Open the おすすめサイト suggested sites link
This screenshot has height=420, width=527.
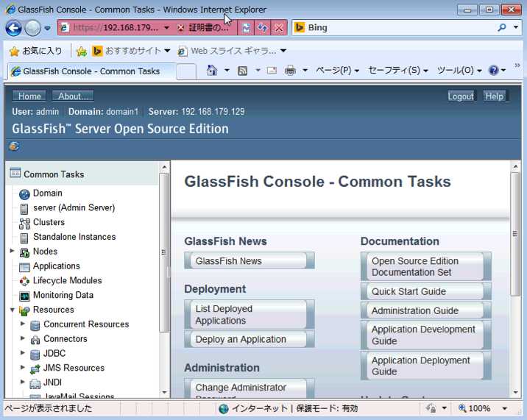tap(131, 51)
